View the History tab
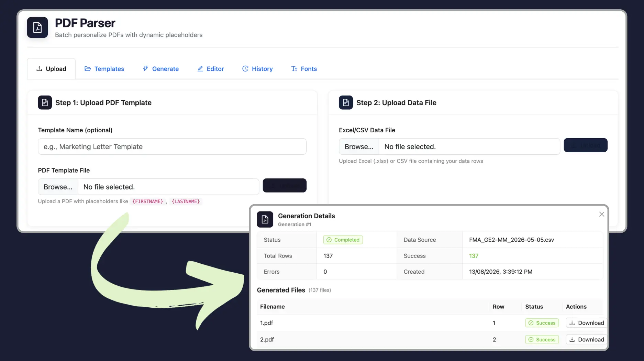The width and height of the screenshot is (644, 361). click(257, 69)
